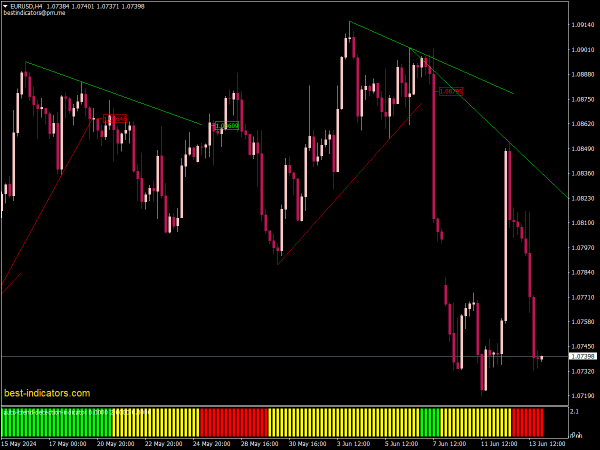The image size is (600, 450).
Task: Click the 30 May 16:00 time label
Action: point(307,444)
